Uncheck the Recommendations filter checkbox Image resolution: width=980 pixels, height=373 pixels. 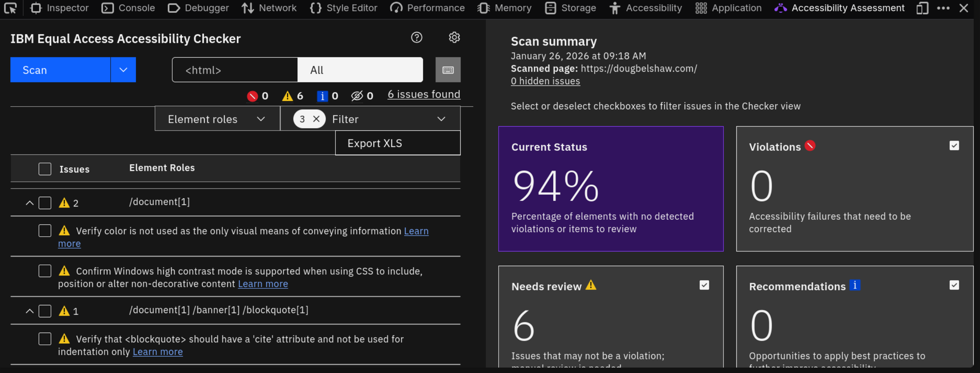coord(954,285)
